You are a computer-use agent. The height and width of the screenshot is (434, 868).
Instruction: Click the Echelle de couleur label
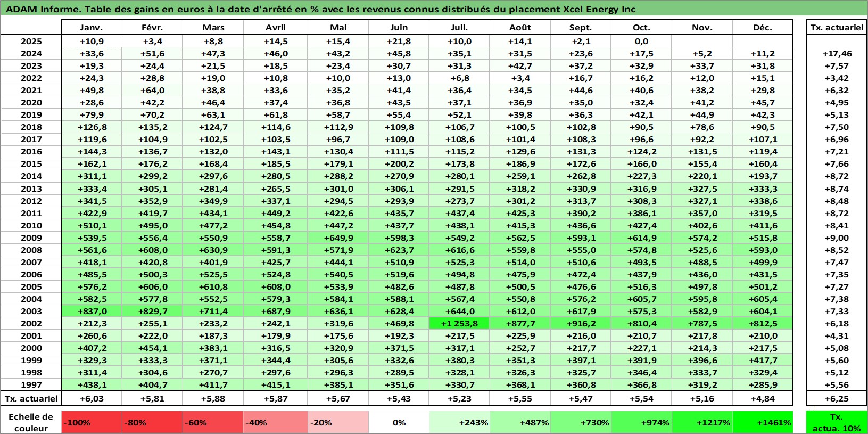point(31,422)
